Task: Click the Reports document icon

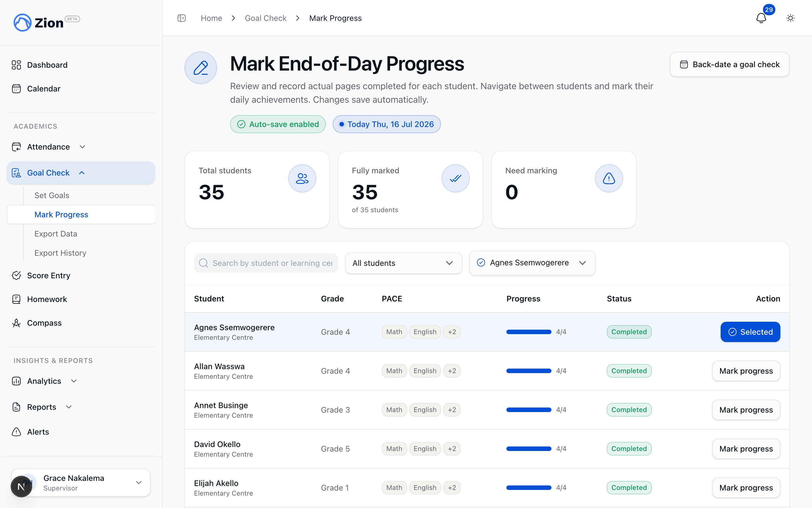Action: (16, 407)
